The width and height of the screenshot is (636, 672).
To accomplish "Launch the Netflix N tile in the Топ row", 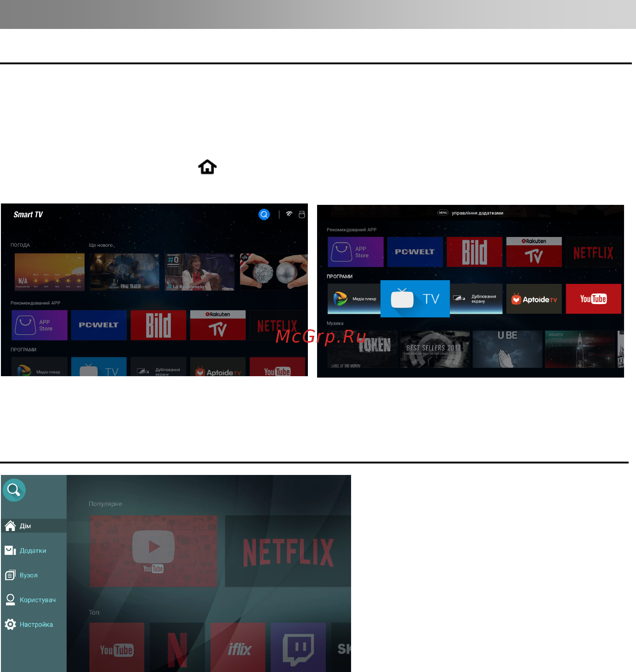I will (177, 647).
